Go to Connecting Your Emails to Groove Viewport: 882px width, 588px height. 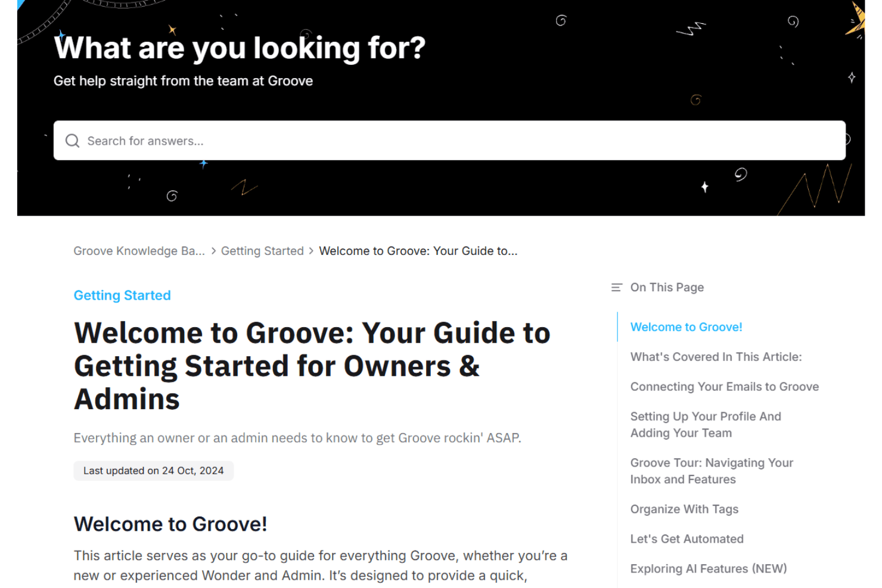(724, 387)
